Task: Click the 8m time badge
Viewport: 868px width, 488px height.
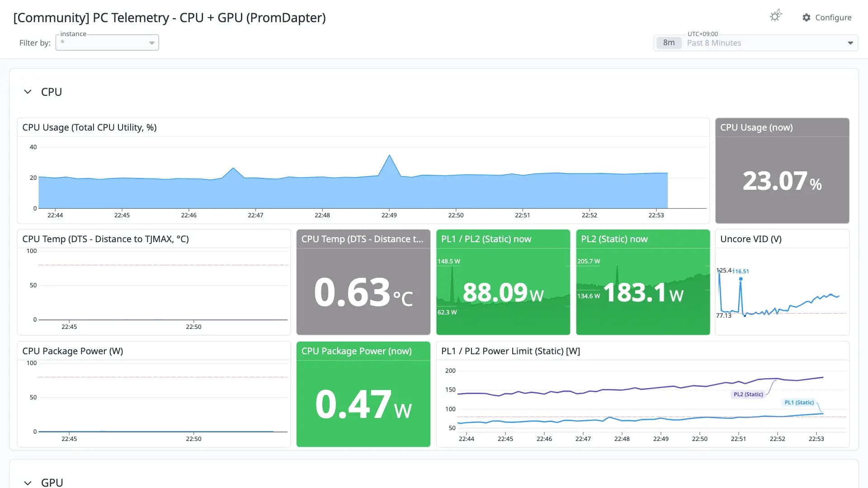Action: pos(669,42)
